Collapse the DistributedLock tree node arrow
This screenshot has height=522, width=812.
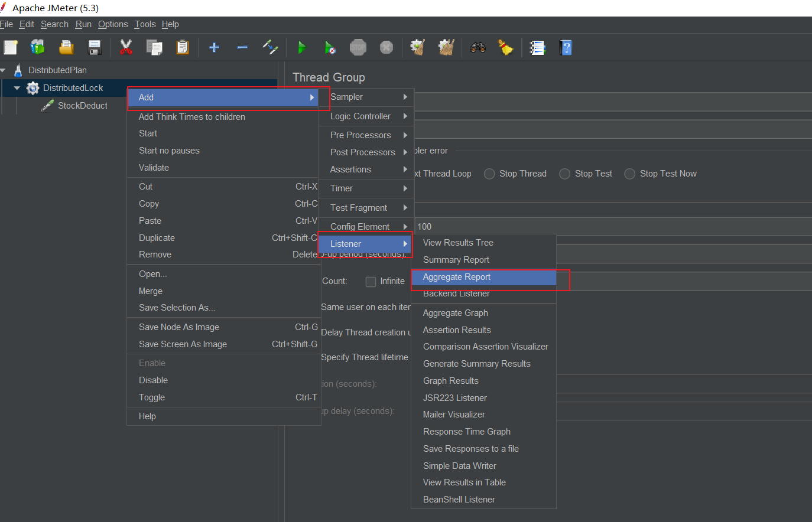tap(17, 88)
